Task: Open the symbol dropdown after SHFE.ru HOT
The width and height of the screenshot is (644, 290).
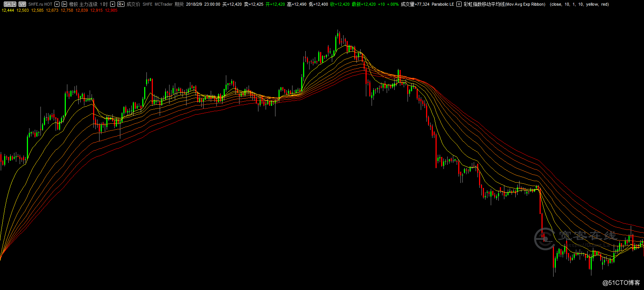Action: coord(57,4)
